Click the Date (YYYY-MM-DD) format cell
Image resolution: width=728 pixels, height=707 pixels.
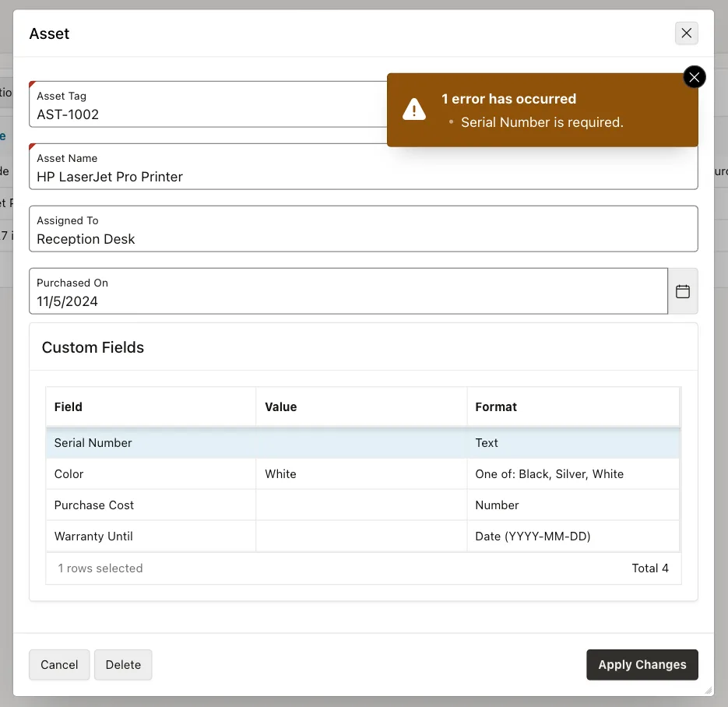[x=573, y=536]
